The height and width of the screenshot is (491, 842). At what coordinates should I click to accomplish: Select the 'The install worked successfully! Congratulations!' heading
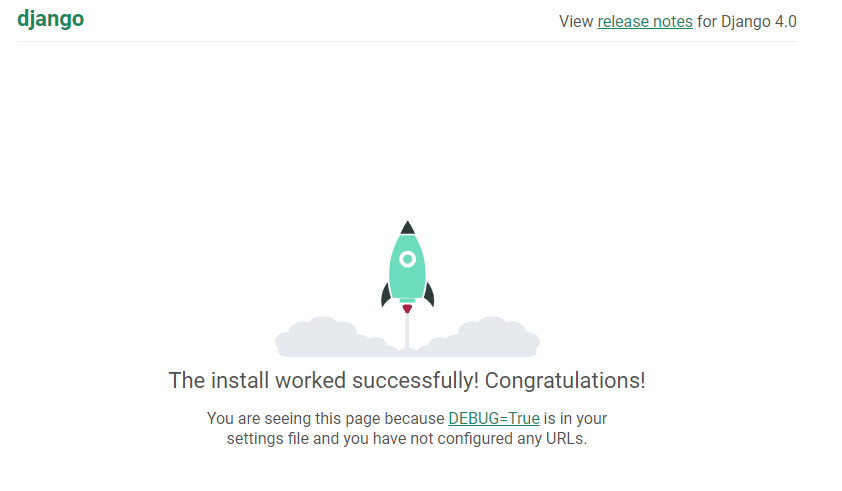(407, 380)
